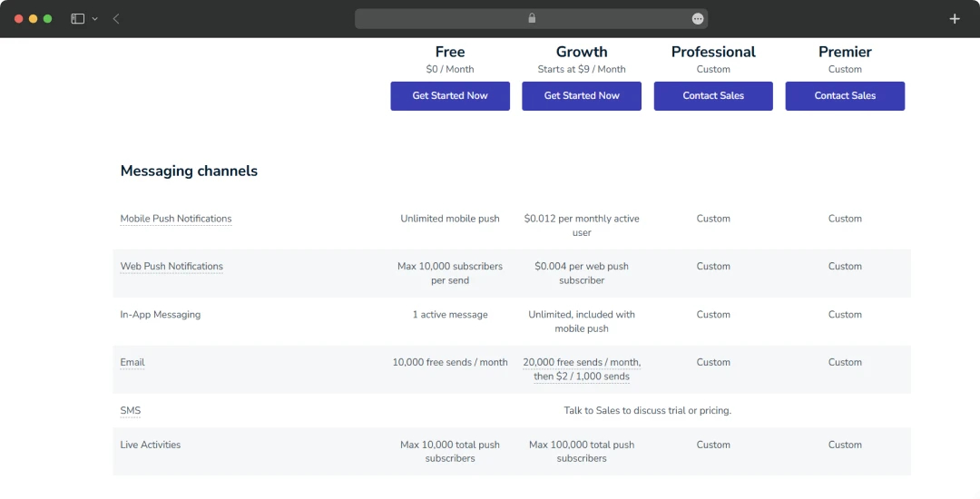
Task: Click Talk to Sales to discuss trial text
Action: coord(648,410)
